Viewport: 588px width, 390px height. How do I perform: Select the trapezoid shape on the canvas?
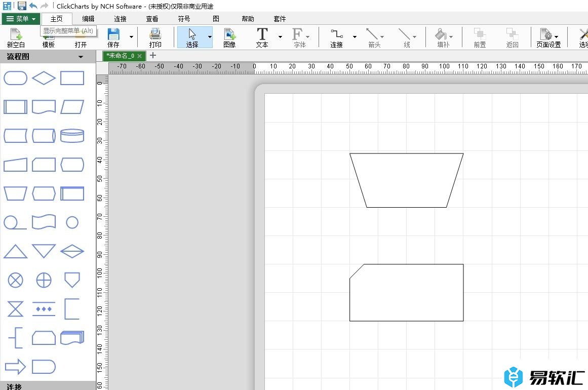(x=407, y=180)
